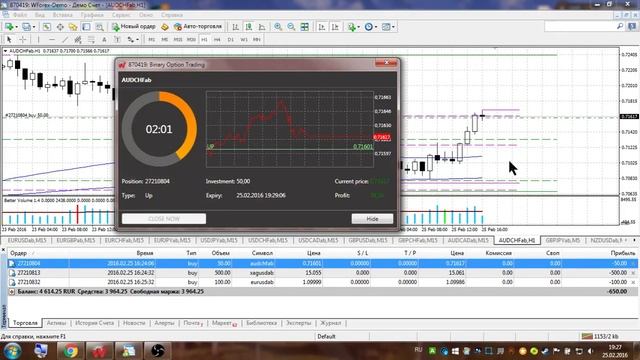Click the CLOSE NOW button
This screenshot has height=360, width=640.
[164, 219]
